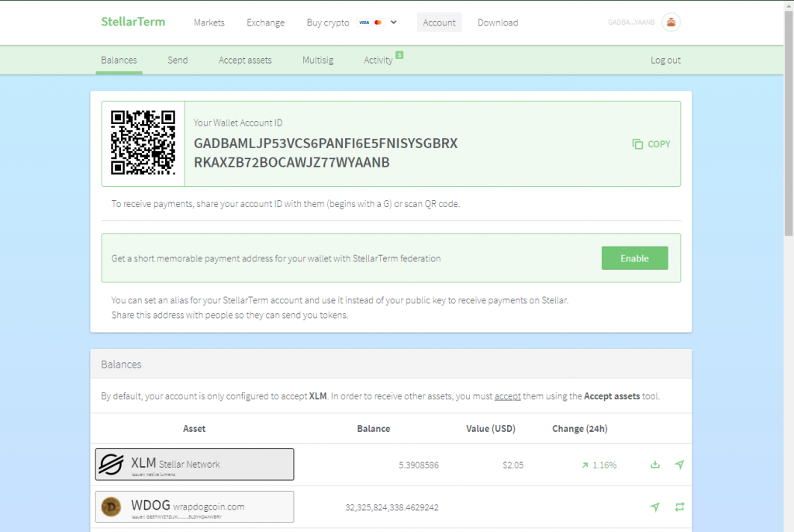Click the XLM deposit download icon
794x532 pixels.
point(655,465)
